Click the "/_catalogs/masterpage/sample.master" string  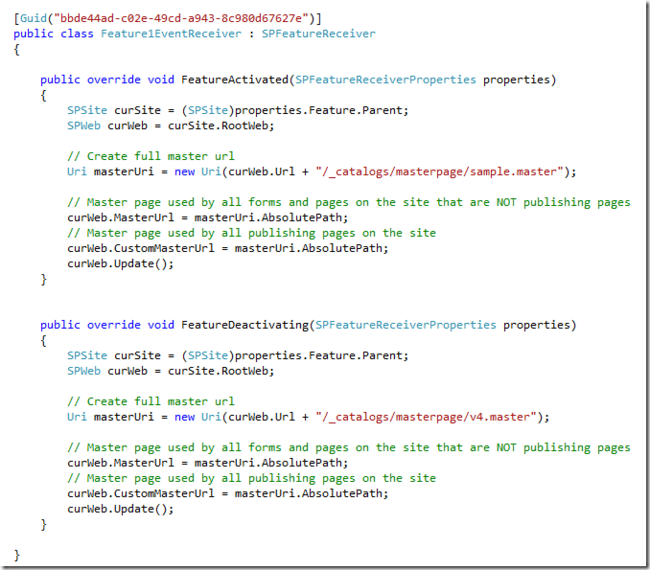pyautogui.click(x=439, y=172)
